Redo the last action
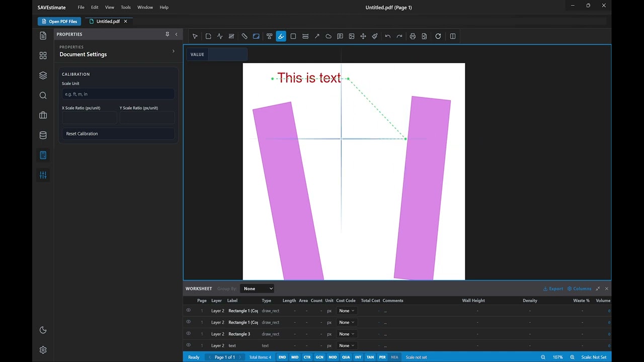This screenshot has width=644, height=362. [399, 36]
